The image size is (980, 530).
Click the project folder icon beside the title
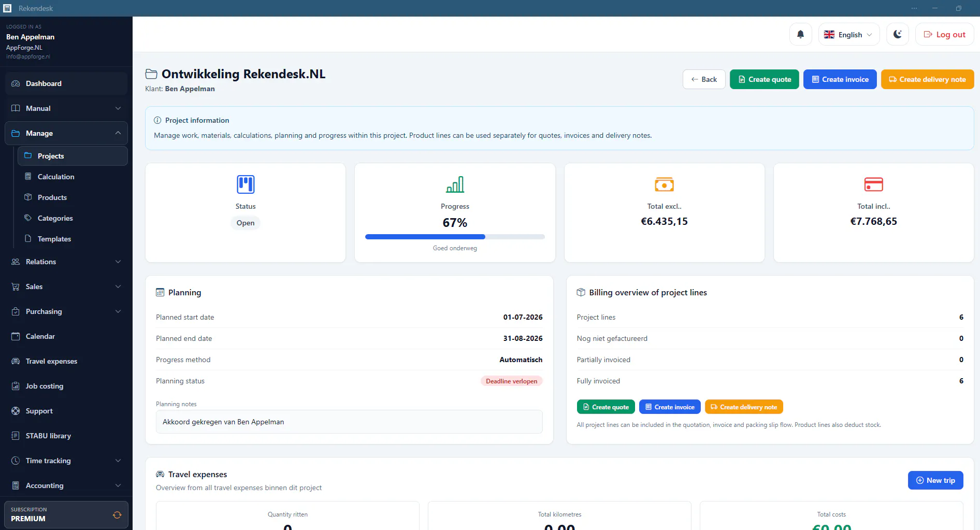click(x=151, y=74)
